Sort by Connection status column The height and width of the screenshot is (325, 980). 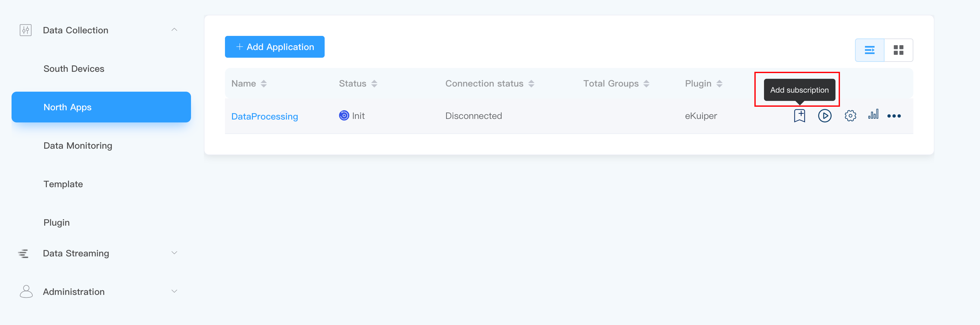click(x=531, y=84)
